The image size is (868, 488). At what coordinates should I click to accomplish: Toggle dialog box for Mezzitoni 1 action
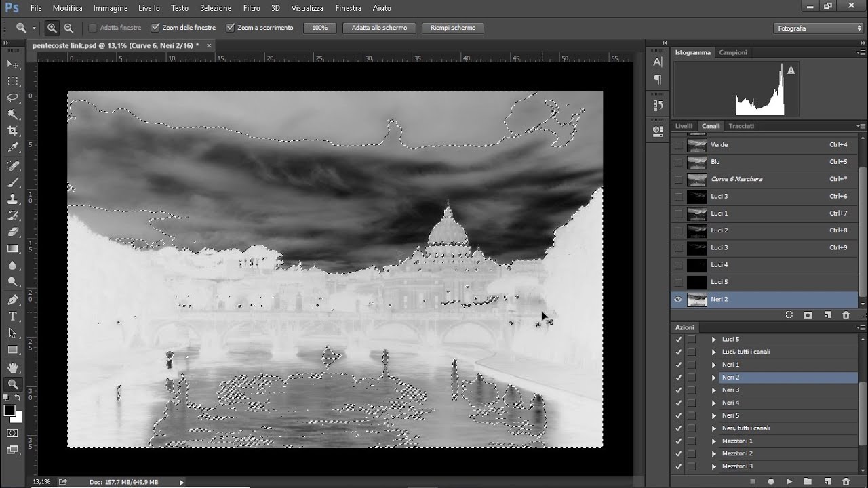tap(691, 441)
